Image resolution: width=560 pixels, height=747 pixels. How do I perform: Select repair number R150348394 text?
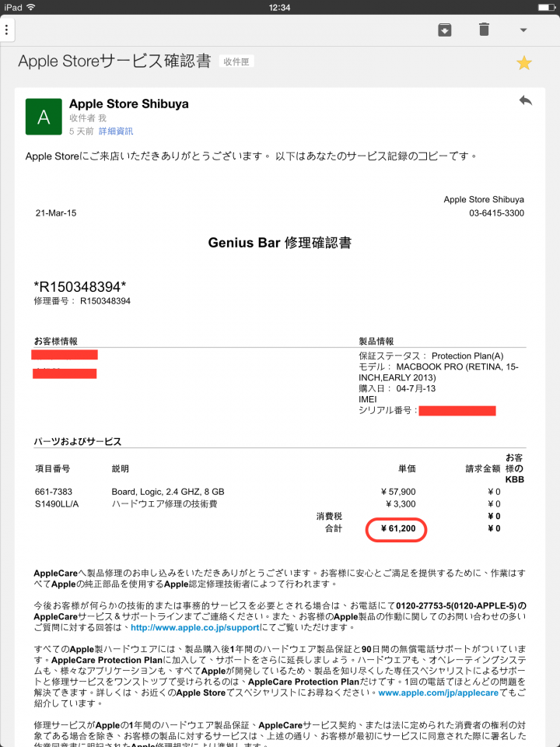click(x=105, y=301)
